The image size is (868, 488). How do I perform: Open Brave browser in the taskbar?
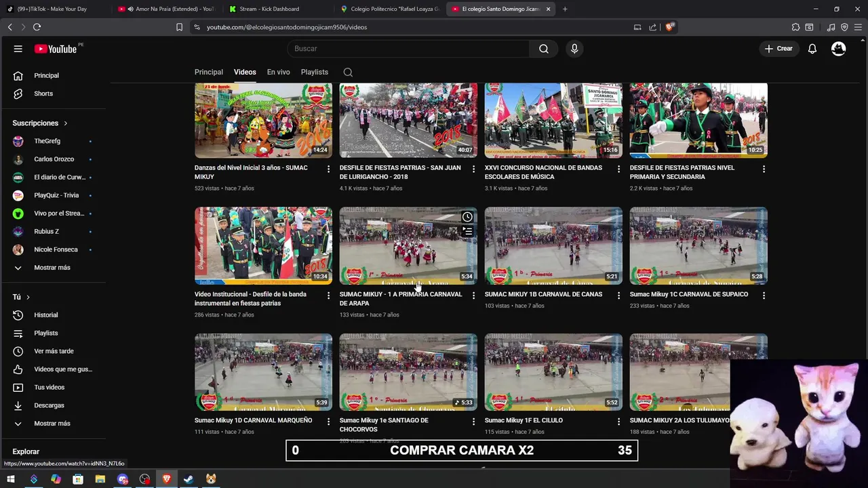pos(167,479)
